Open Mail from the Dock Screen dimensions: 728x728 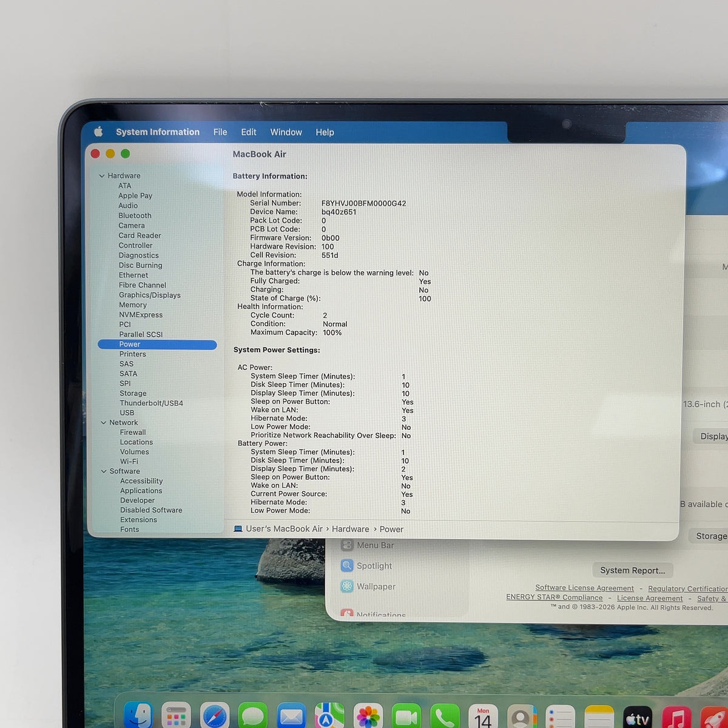(x=291, y=716)
